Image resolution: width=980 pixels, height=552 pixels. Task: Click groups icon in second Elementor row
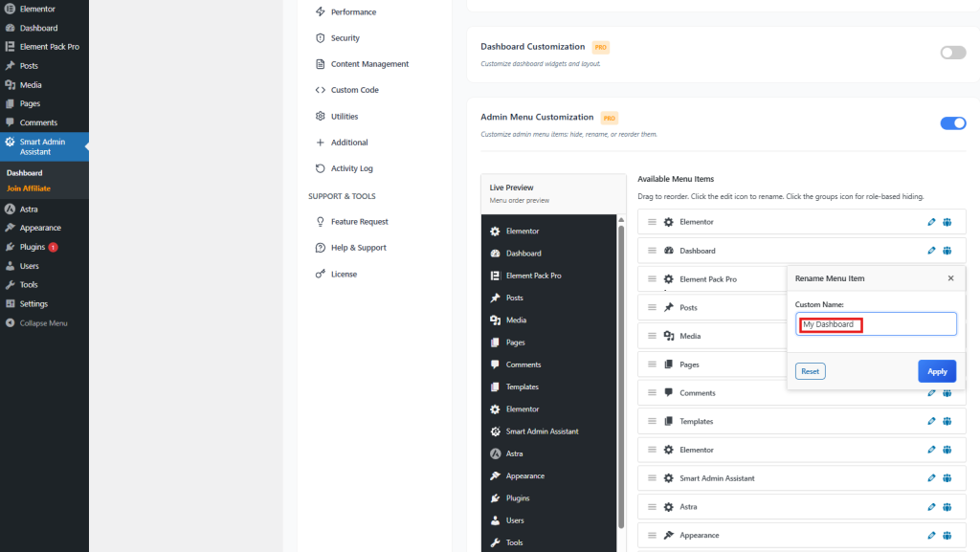click(947, 450)
